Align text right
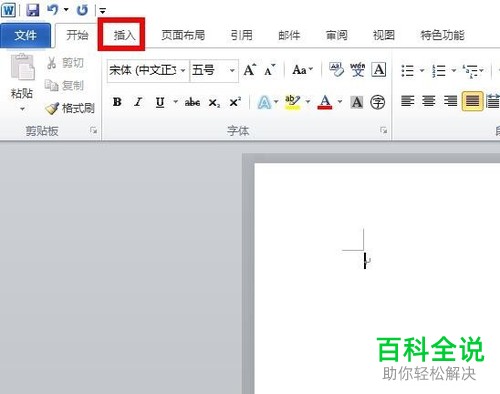The image size is (500, 394). click(450, 101)
